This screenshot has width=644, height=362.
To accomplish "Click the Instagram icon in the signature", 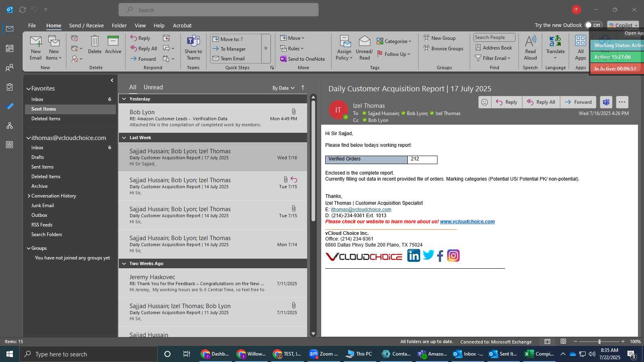I will [x=453, y=255].
